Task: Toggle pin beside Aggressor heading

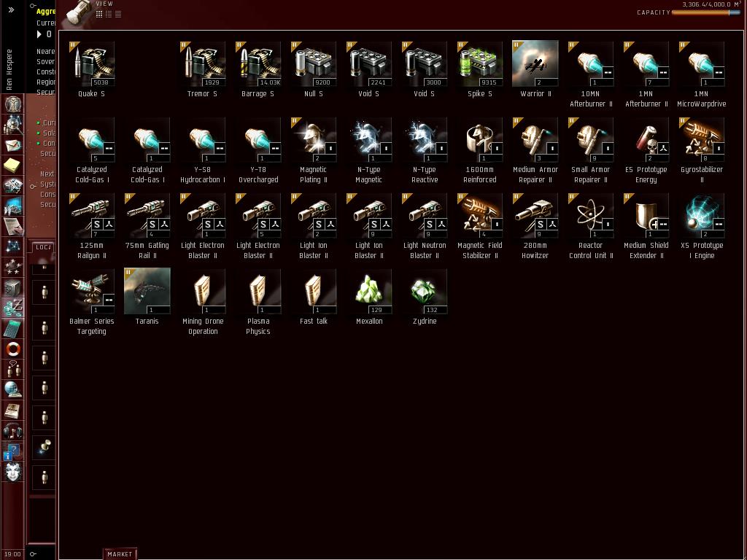Action: (32, 6)
